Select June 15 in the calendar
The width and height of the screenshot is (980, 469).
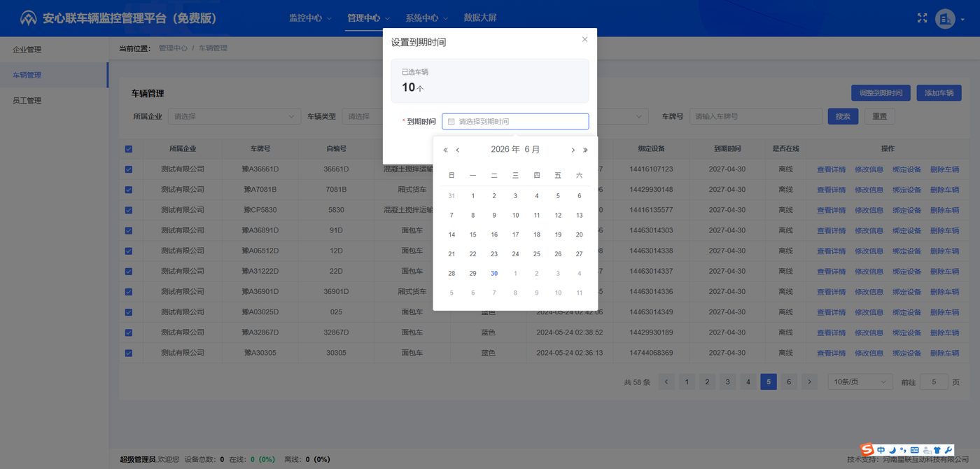(x=472, y=235)
